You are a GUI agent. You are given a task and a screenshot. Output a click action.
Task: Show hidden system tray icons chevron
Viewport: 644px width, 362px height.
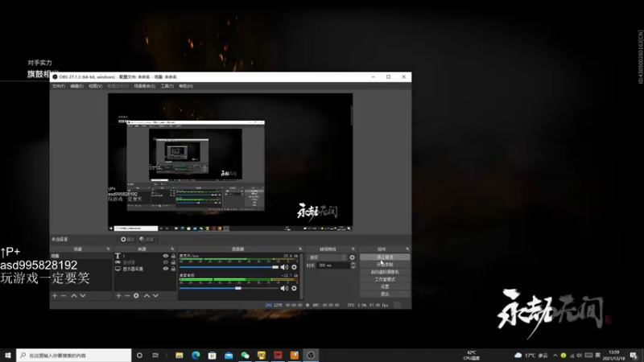(555, 356)
